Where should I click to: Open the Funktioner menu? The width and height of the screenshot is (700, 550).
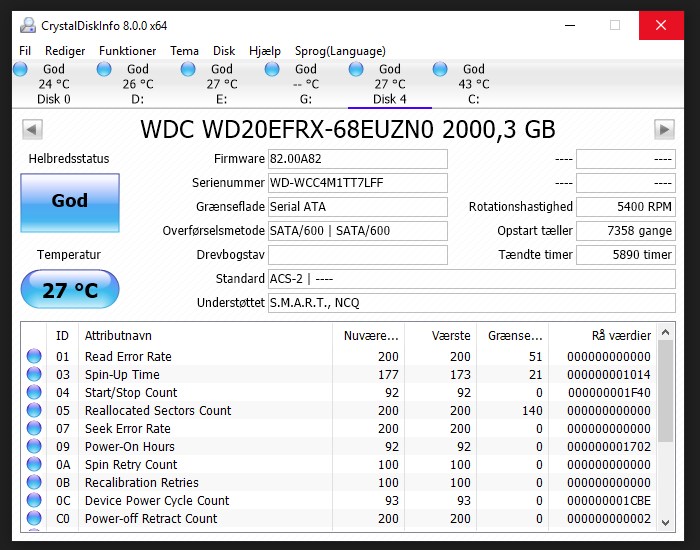[x=128, y=51]
